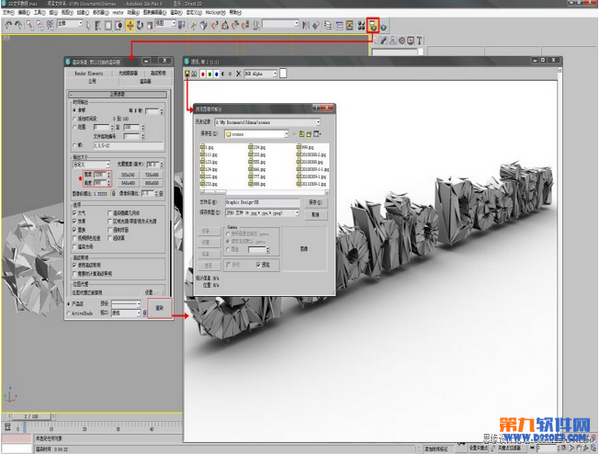This screenshot has height=455, width=600.
Task: Toggle the Effects checkbox
Action: [x=75, y=221]
